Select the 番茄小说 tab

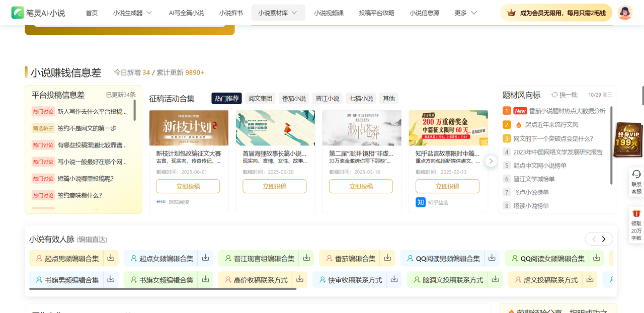(x=294, y=98)
